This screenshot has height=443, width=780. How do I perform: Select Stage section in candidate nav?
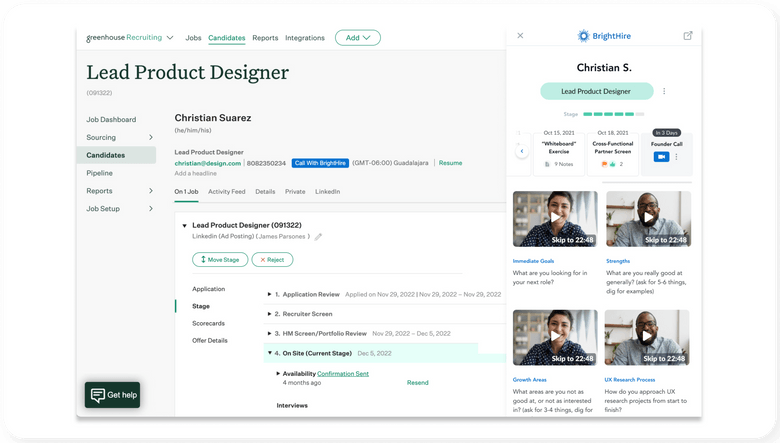[200, 306]
